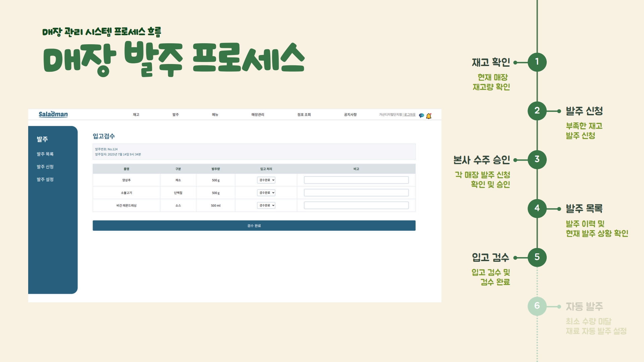Open the 재고 menu in navigation
The image size is (644, 362).
(136, 115)
